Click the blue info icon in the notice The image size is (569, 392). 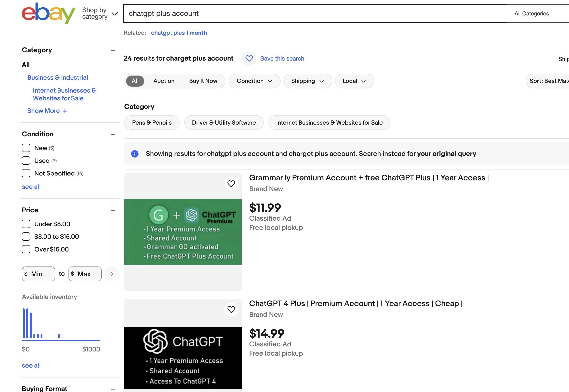[x=135, y=154]
